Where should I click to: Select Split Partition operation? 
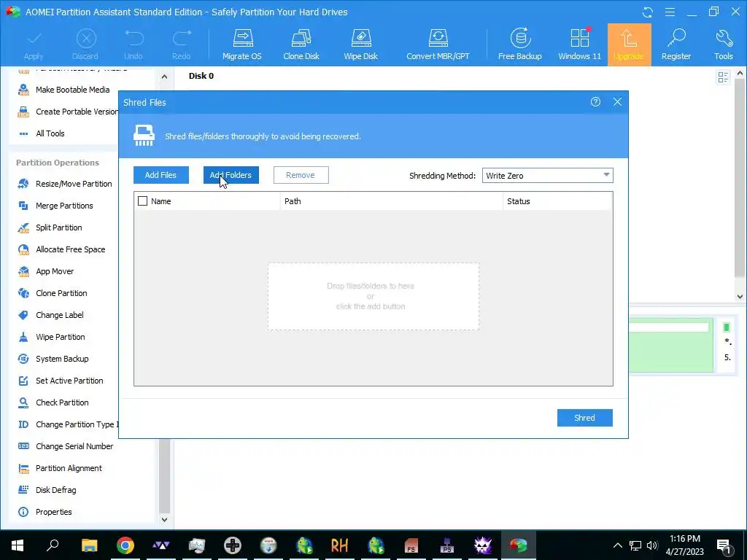(x=50, y=227)
